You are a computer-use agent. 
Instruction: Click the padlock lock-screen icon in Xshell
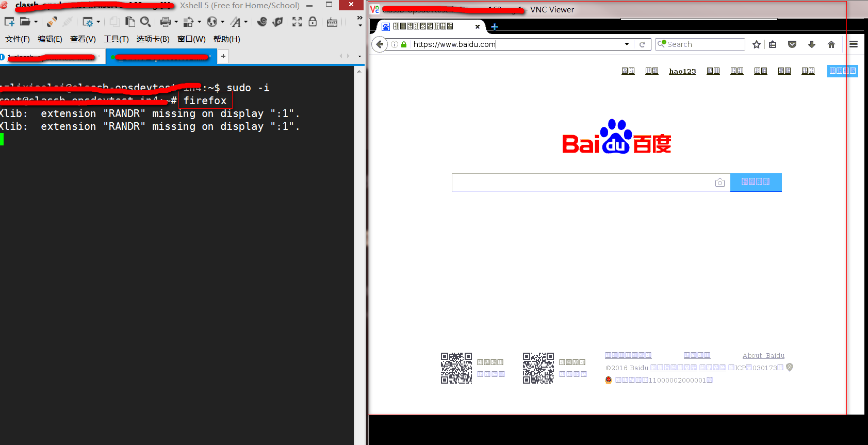(313, 22)
